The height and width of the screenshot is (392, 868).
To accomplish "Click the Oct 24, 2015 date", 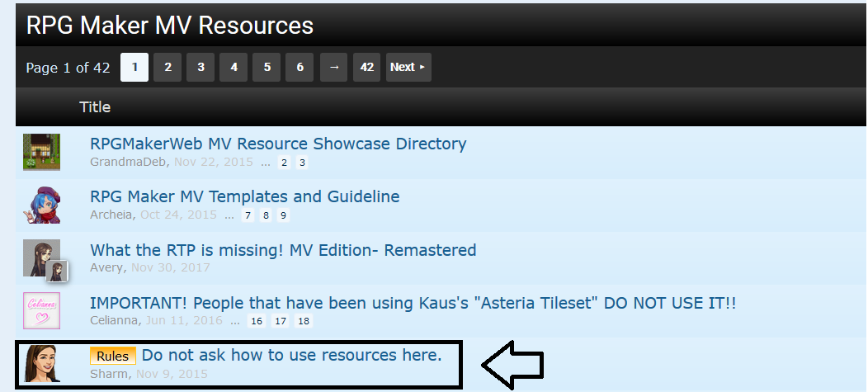I will point(178,215).
